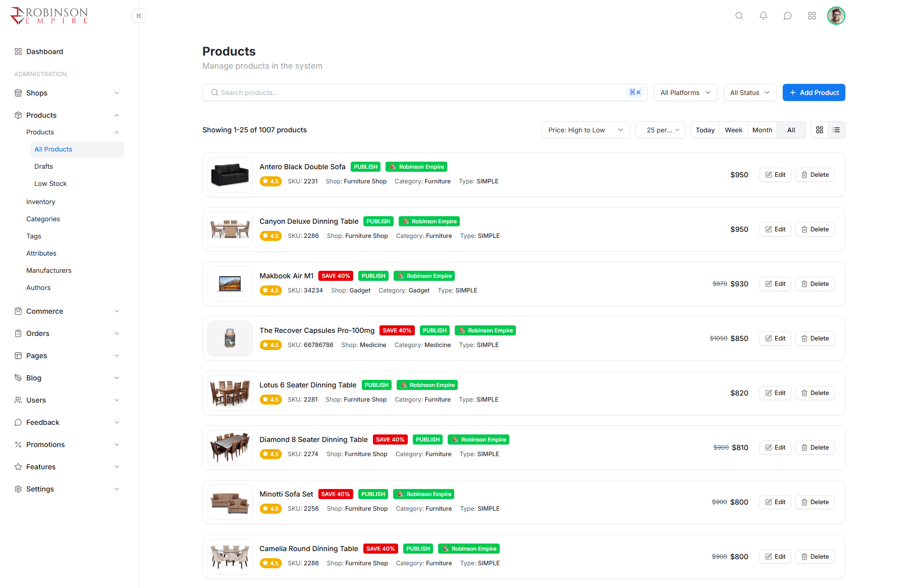Select the grid view icon above products
This screenshot has width=906, height=588.
coord(819,130)
